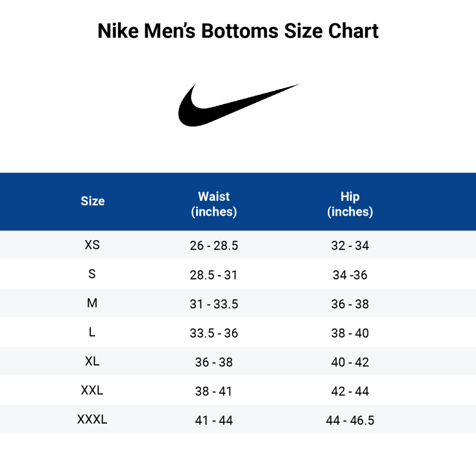Viewport: 476px width, 450px height.
Task: Click the XL size label
Action: point(92,361)
